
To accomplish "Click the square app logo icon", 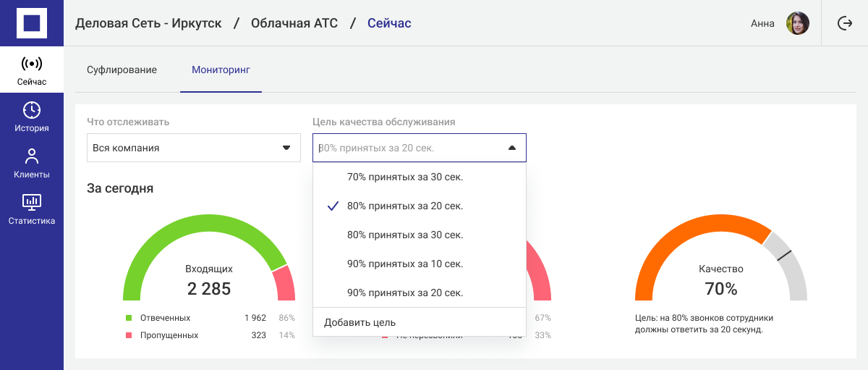I will [x=31, y=23].
